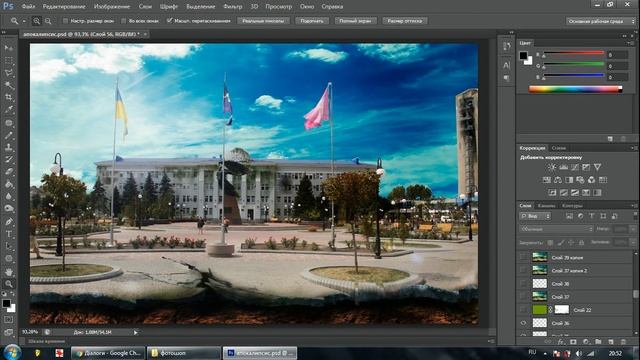Select the Zoom tool in toolbox
The image size is (640, 360).
[9, 284]
